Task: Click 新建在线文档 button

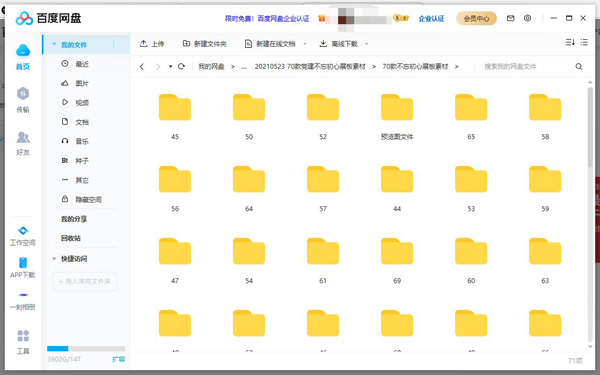Action: 270,44
